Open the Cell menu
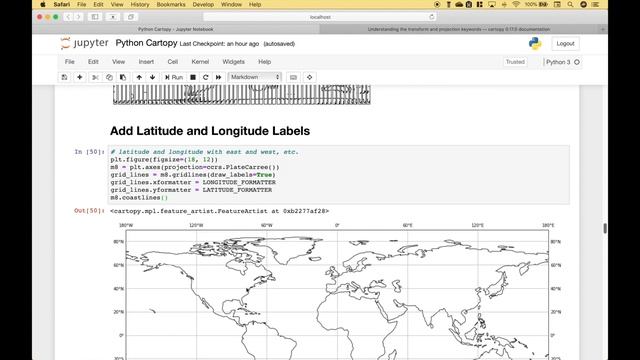The width and height of the screenshot is (640, 360). [173, 62]
